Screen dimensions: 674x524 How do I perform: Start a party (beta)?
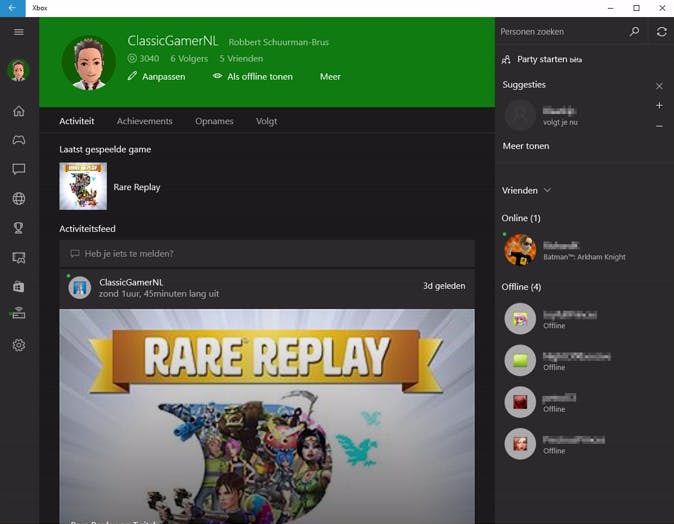click(x=542, y=59)
